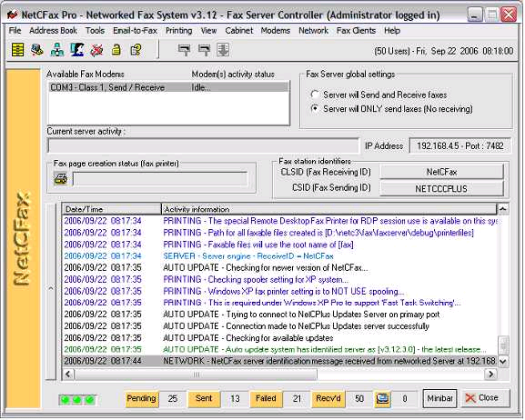Open the Email-to-Fax menu
The width and height of the screenshot is (525, 420).
[x=135, y=31]
